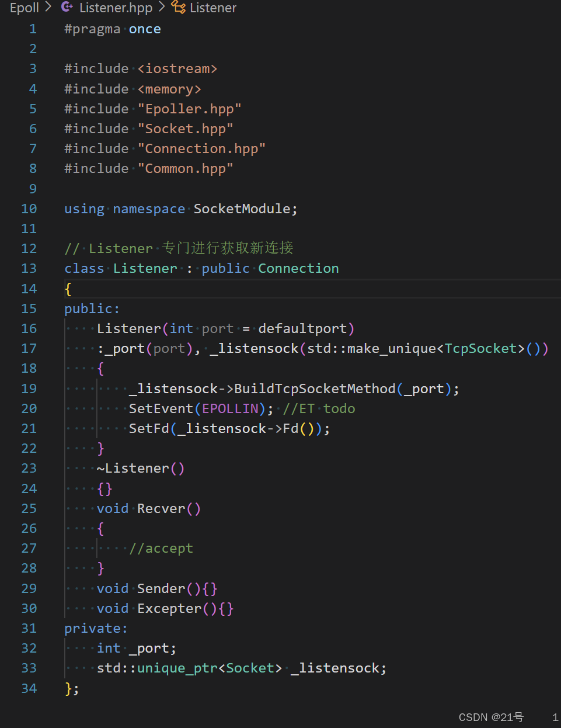
Task: Click the C++ file icon in breadcrumb
Action: pos(67,8)
